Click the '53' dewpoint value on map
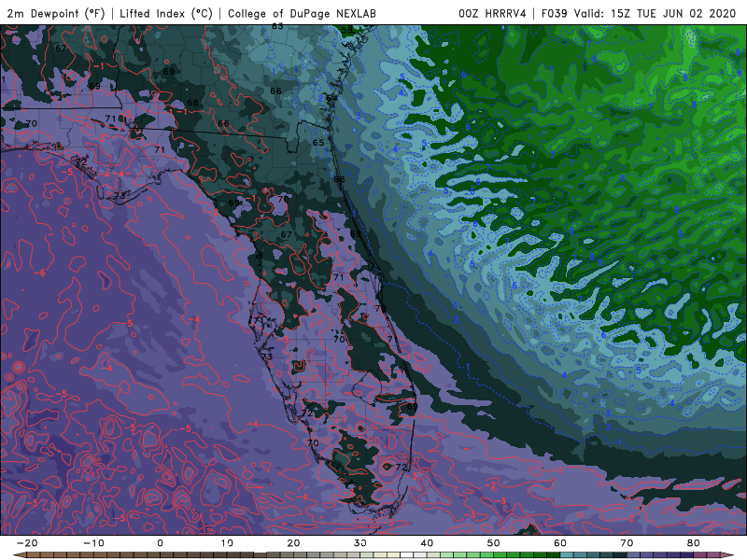747x560 pixels. (346, 31)
